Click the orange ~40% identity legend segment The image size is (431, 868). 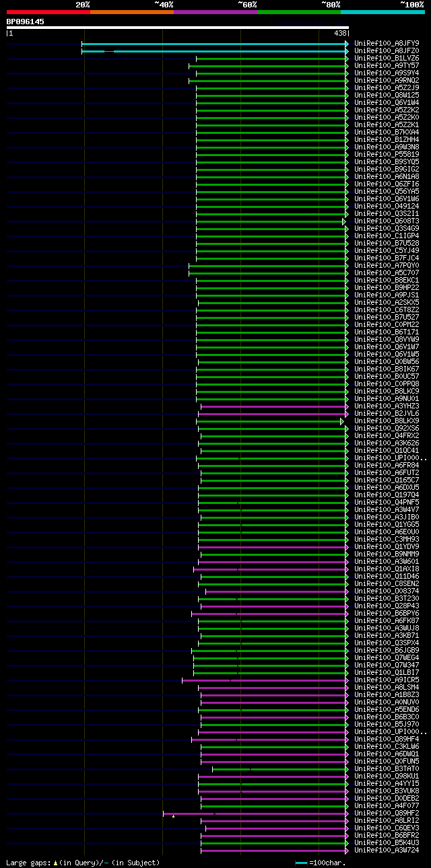(x=132, y=11)
